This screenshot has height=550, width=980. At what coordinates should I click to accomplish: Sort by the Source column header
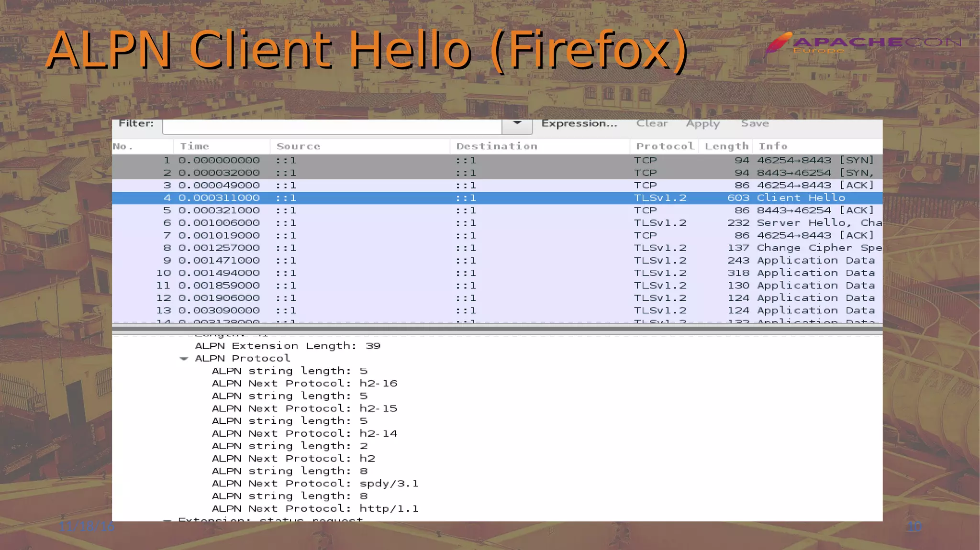(x=360, y=146)
